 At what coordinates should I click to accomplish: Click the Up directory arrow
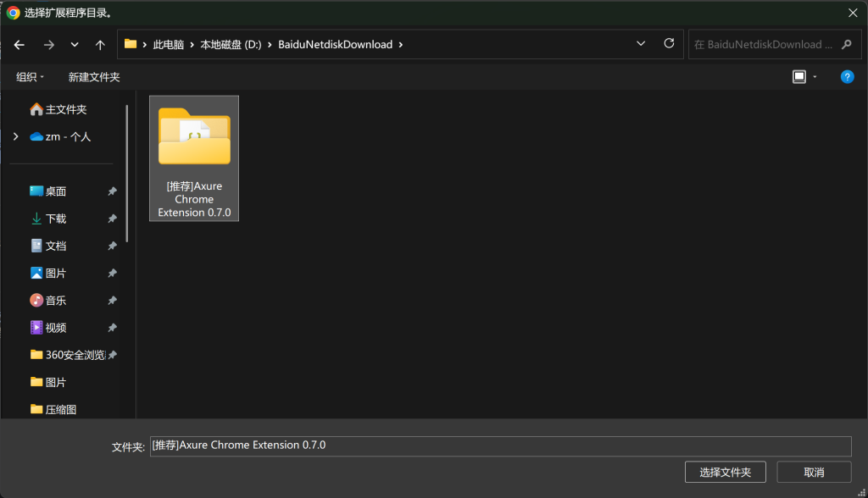pyautogui.click(x=100, y=45)
